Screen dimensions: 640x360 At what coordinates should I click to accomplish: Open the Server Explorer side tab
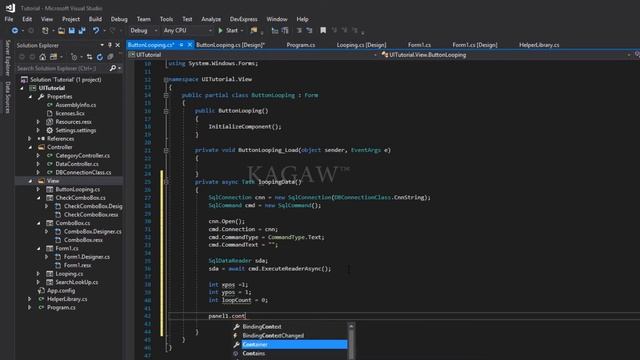pos(7,58)
